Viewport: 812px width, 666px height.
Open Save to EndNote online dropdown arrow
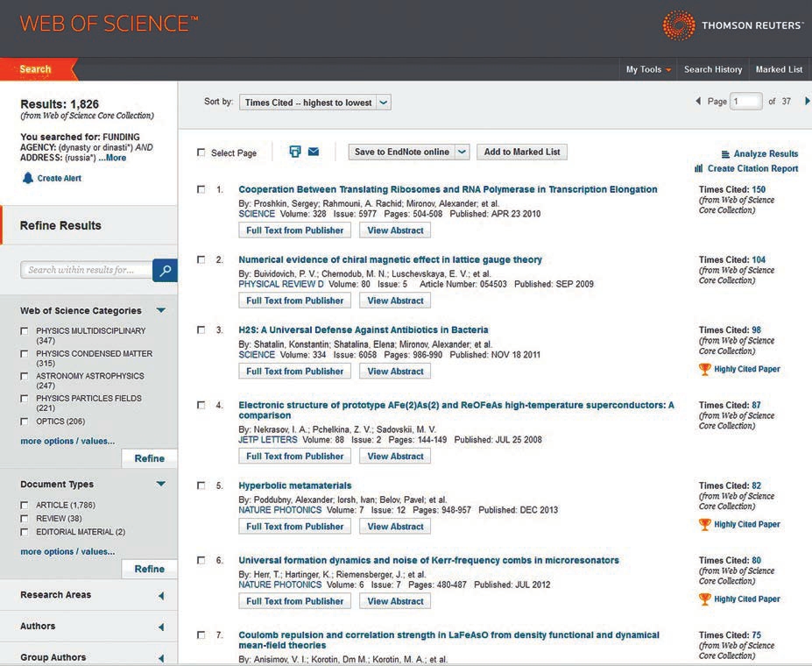click(x=462, y=152)
